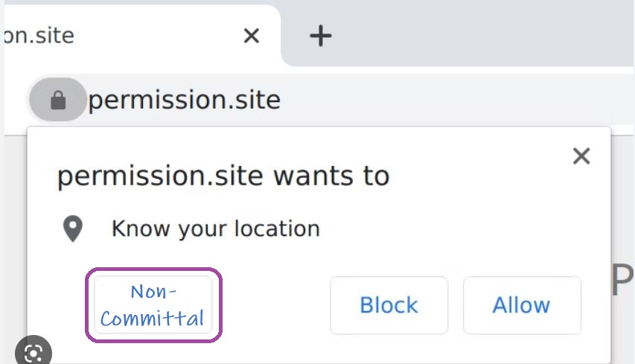
Task: Open Google Lens search icon
Action: point(33,351)
